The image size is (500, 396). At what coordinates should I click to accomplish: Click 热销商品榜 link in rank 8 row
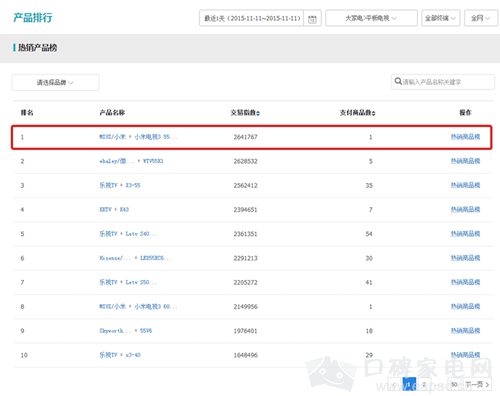click(x=465, y=306)
